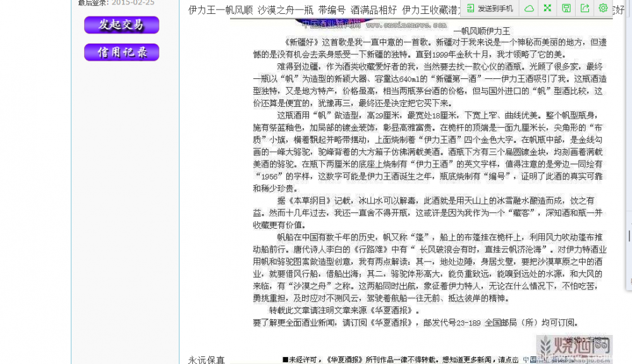This screenshot has height=364, width=632.
Task: Click the text 转载此文章请注明文章来源《华夏酒报》
Action: (344, 310)
